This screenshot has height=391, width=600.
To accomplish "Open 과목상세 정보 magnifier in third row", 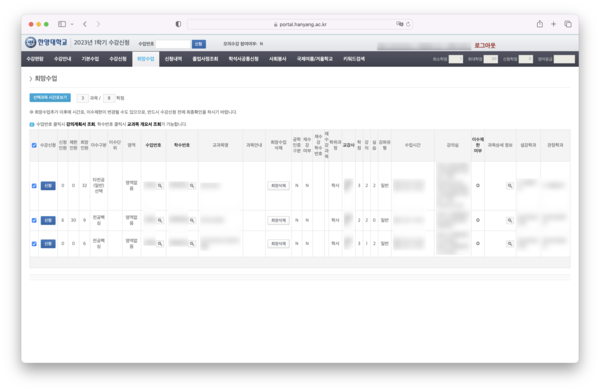I will pos(510,244).
